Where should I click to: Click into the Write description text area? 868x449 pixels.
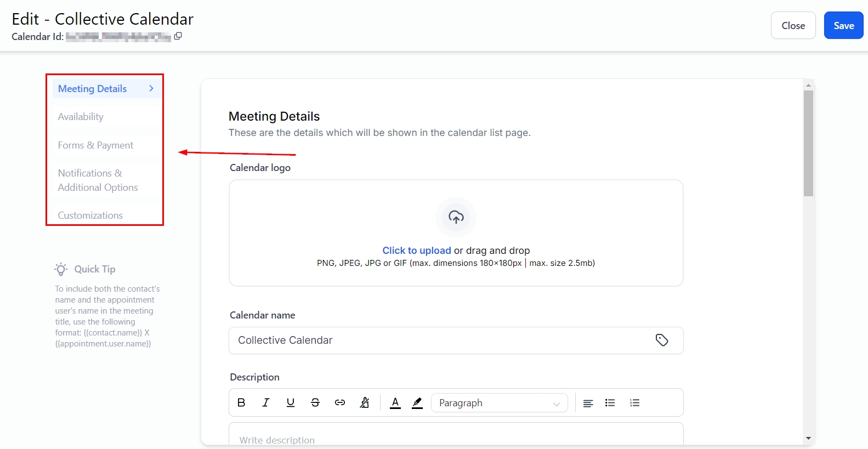click(x=456, y=434)
